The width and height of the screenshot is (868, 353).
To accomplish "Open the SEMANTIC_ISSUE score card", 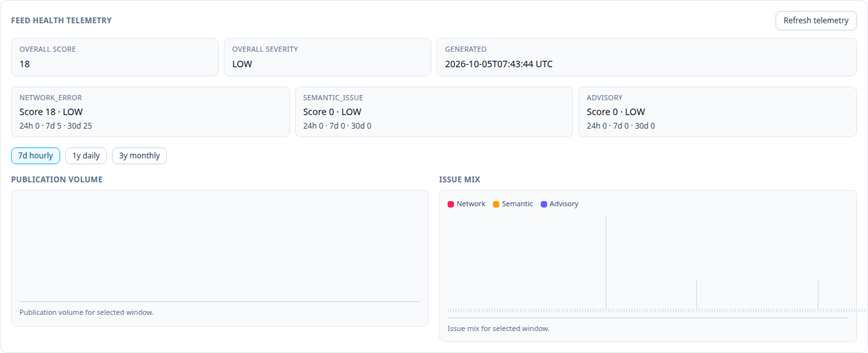I will pyautogui.click(x=434, y=112).
